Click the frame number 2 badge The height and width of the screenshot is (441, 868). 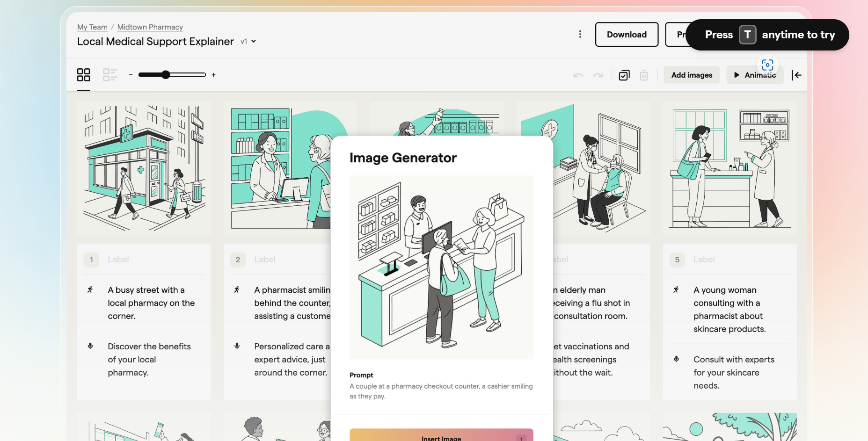pos(238,260)
